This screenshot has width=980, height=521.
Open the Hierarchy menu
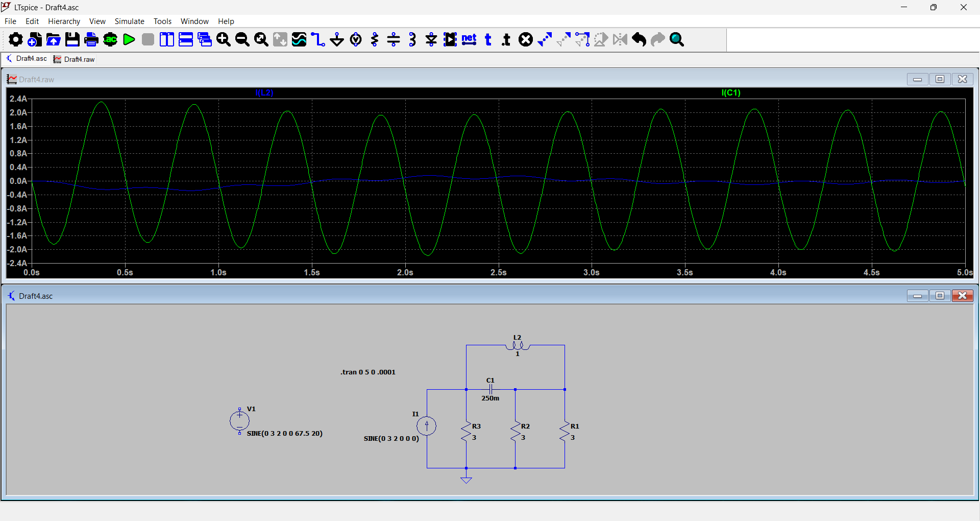[64, 21]
